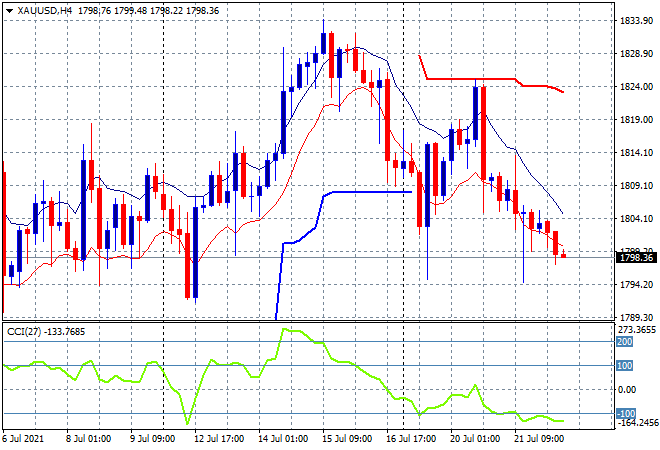The height and width of the screenshot is (450, 660).
Task: Select the CCI scale value 0.00
Action: click(627, 390)
